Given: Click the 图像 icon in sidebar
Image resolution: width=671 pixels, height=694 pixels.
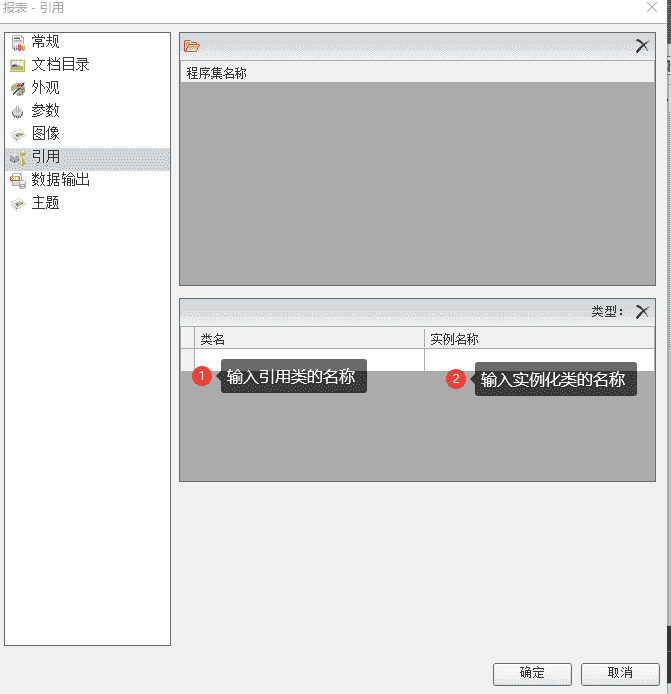Looking at the screenshot, I should tap(18, 134).
